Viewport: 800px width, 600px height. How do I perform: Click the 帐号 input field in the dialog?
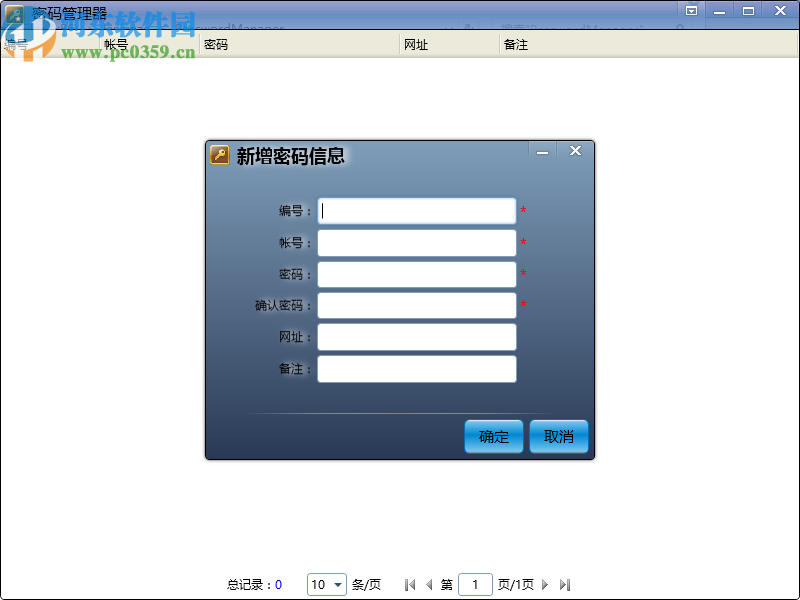(x=417, y=243)
